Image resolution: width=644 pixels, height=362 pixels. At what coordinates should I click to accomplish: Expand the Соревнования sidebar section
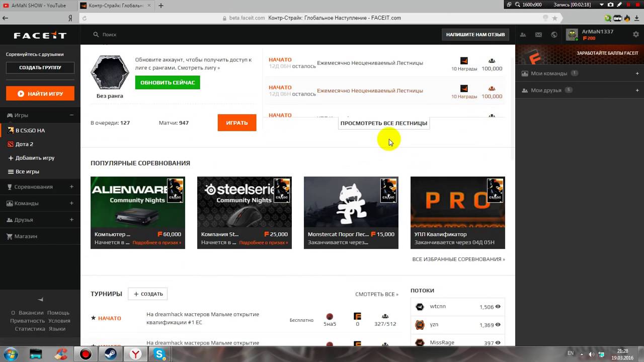click(71, 187)
